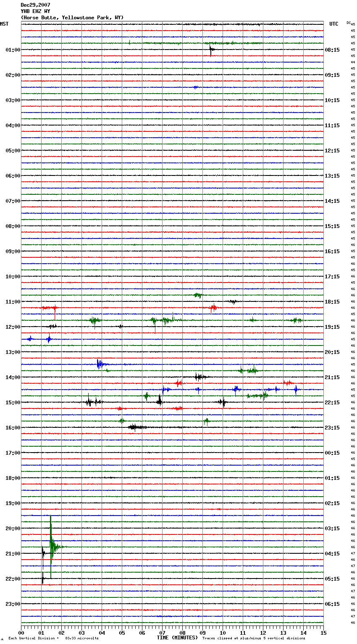Select the 02:00 MST row label
The image size is (357, 644).
[x=13, y=75]
